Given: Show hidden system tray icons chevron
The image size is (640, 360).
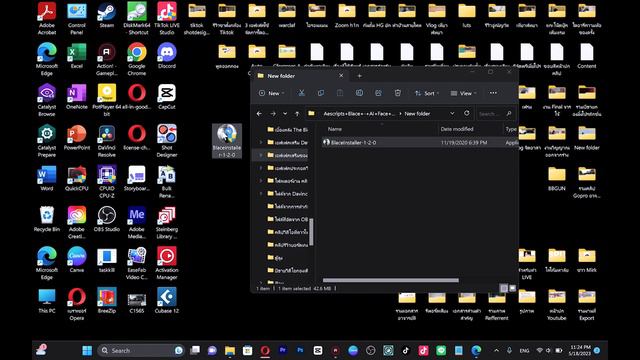Looking at the screenshot, I should (x=496, y=350).
